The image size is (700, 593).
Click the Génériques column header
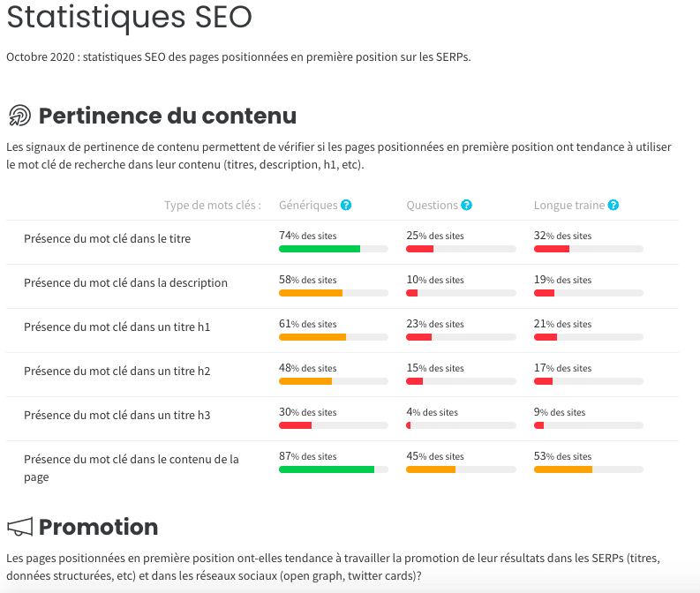[x=308, y=206]
